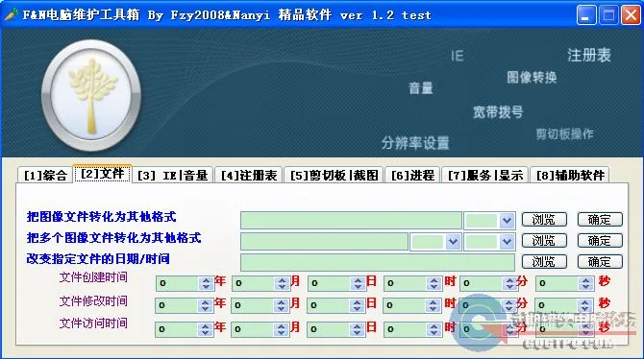This screenshot has width=644, height=359.
Task: Click the 文件访问时间 hour spinner arrows
Action: coord(433,329)
